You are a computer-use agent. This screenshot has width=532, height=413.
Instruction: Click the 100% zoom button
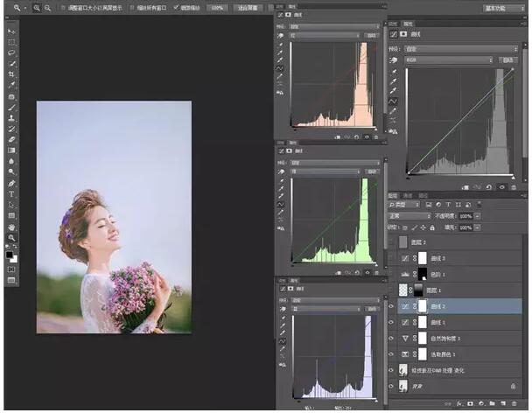pos(217,7)
